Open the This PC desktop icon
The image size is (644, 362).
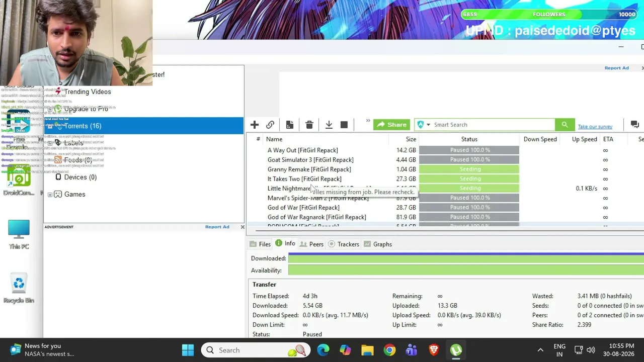pyautogui.click(x=19, y=234)
